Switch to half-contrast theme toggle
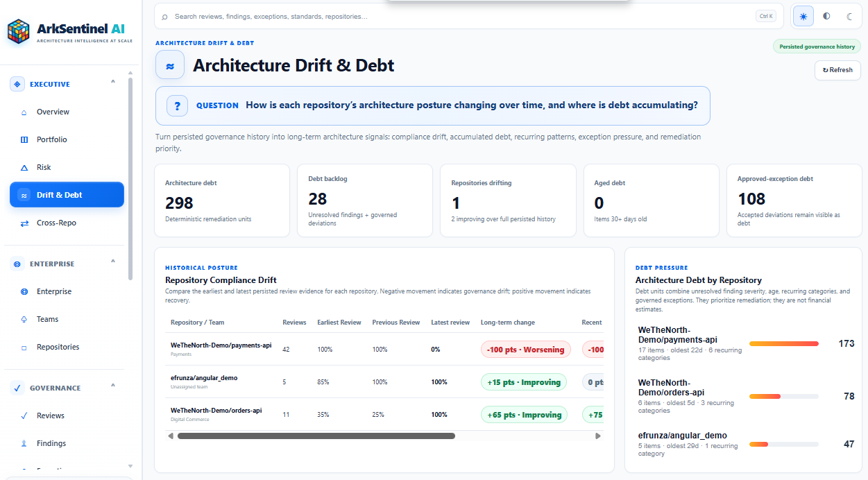The image size is (868, 480). (x=826, y=16)
